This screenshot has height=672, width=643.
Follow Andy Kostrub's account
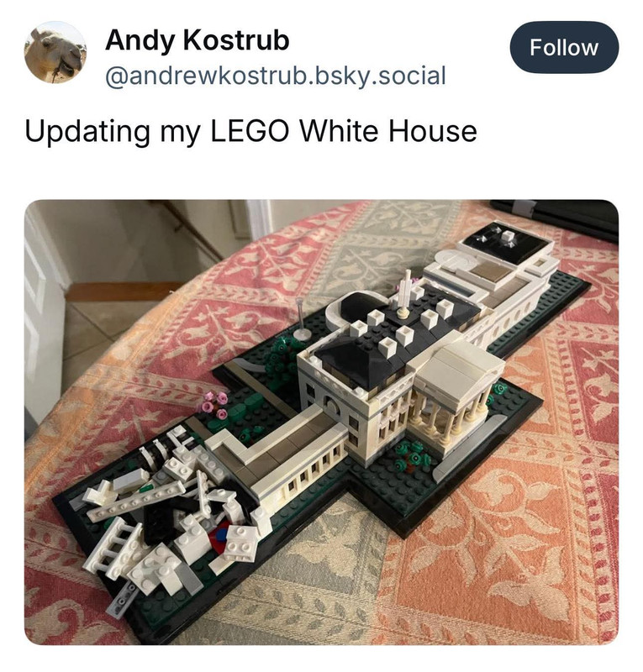[x=564, y=47]
